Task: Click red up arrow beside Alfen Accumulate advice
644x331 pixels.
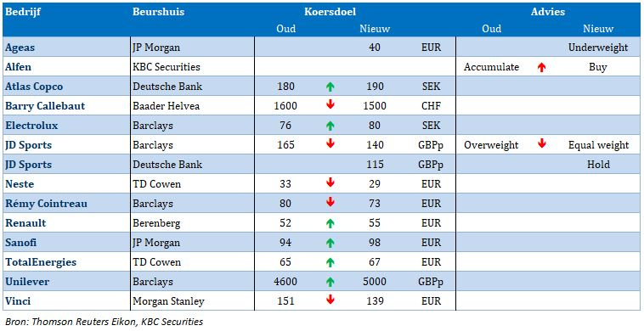Action: pos(542,67)
